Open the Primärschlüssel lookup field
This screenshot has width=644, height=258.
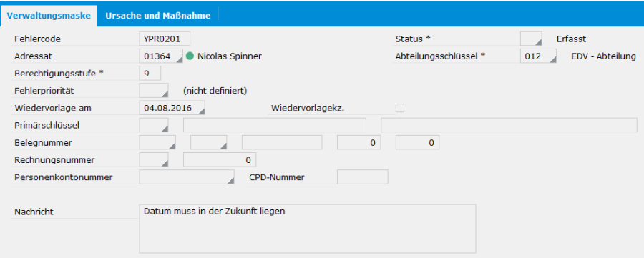tap(154, 125)
